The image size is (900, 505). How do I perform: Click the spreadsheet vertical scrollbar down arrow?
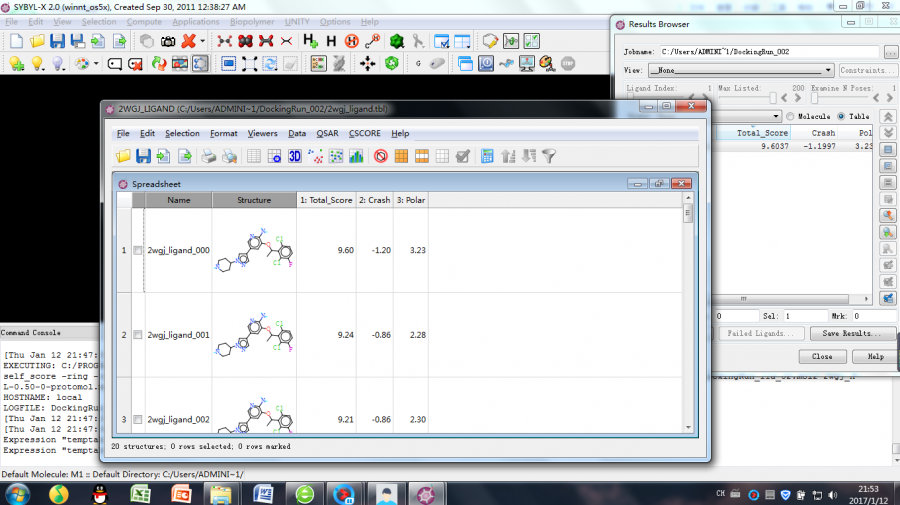click(x=688, y=428)
